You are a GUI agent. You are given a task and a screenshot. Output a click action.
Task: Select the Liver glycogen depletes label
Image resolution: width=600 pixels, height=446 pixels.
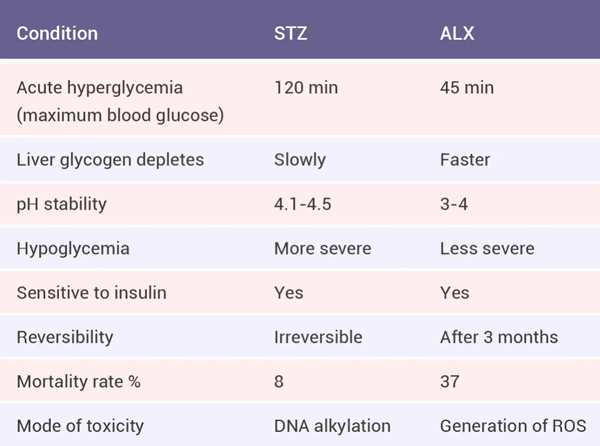click(x=110, y=160)
